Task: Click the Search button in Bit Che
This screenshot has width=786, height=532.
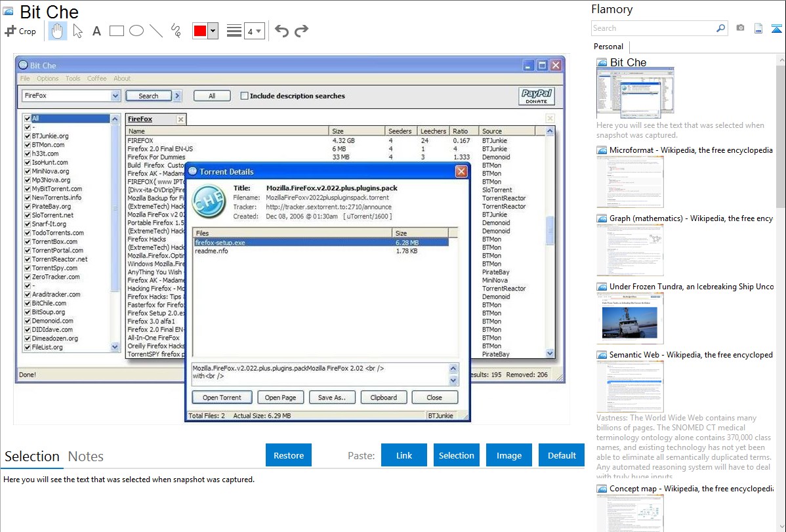Action: [x=148, y=96]
